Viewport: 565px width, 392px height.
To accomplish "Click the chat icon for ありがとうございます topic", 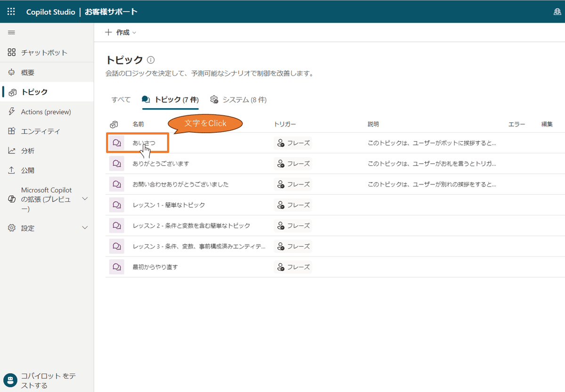I will [117, 164].
